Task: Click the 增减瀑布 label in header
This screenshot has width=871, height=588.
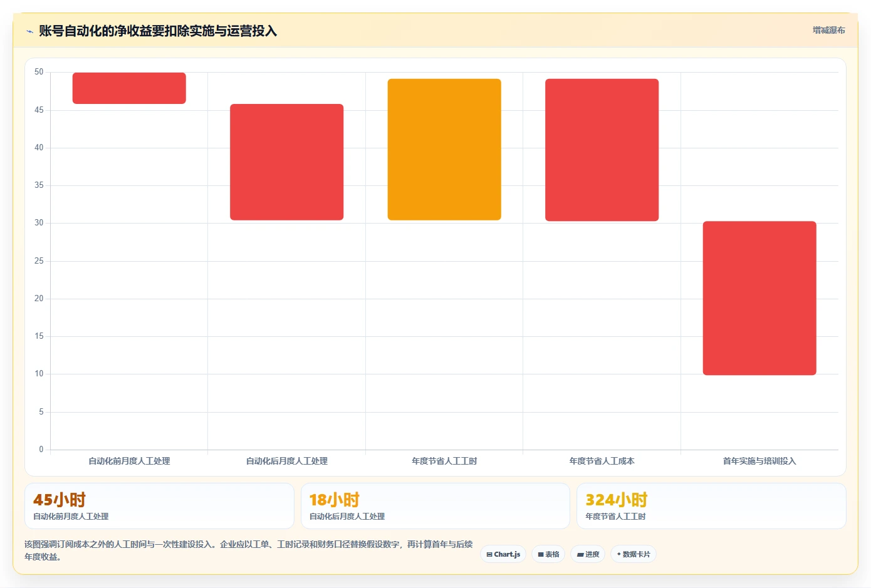Action: point(828,30)
